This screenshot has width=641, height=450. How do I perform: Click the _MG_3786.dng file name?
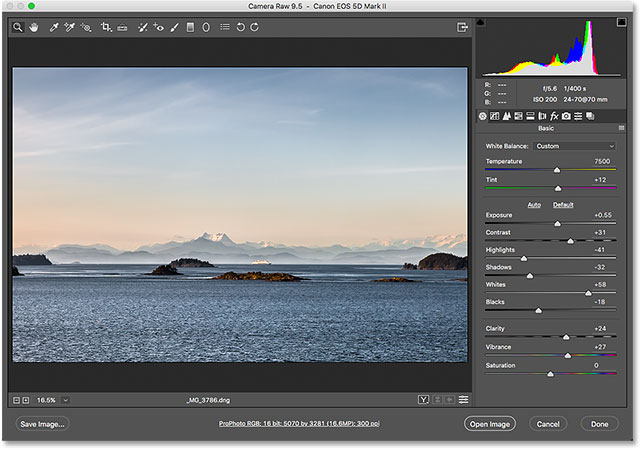(208, 401)
